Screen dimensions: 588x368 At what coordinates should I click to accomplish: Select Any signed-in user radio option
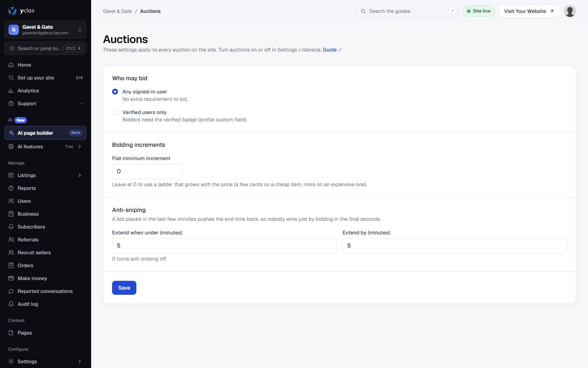coord(115,92)
